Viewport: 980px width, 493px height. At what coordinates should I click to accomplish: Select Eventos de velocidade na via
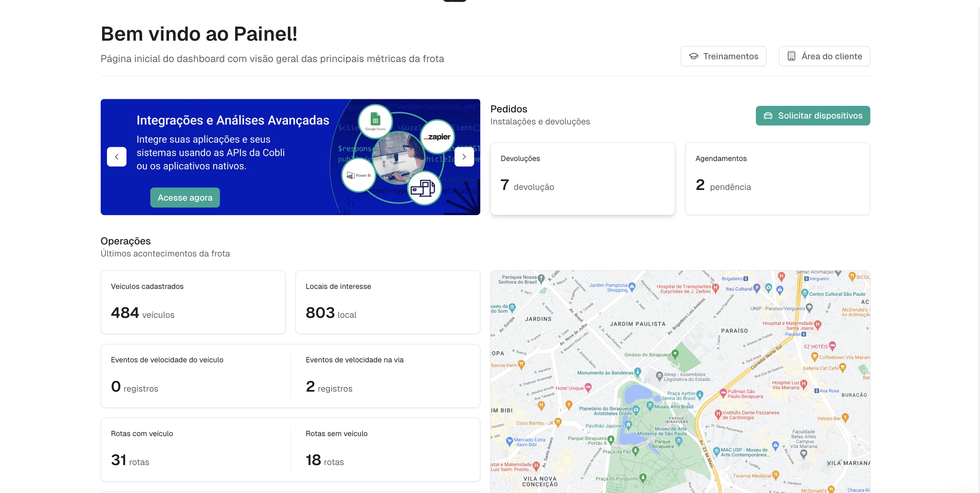[x=386, y=376]
